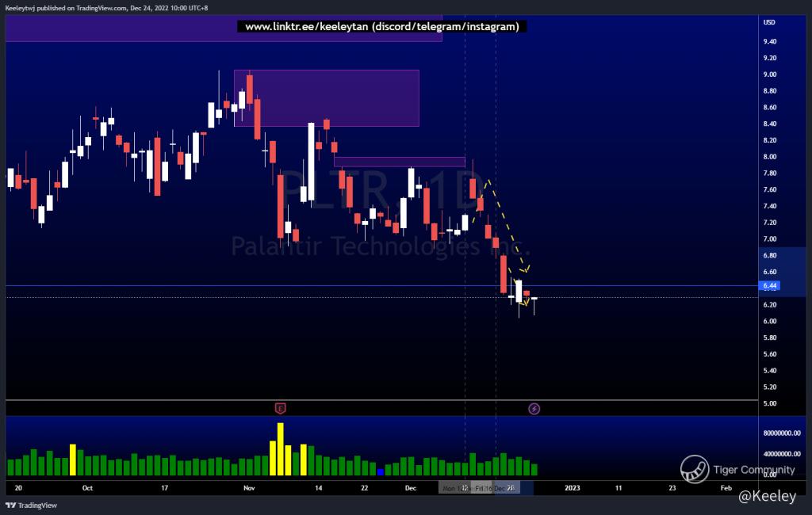Select the 6.80 price axis label
This screenshot has width=812, height=515.
pos(769,256)
